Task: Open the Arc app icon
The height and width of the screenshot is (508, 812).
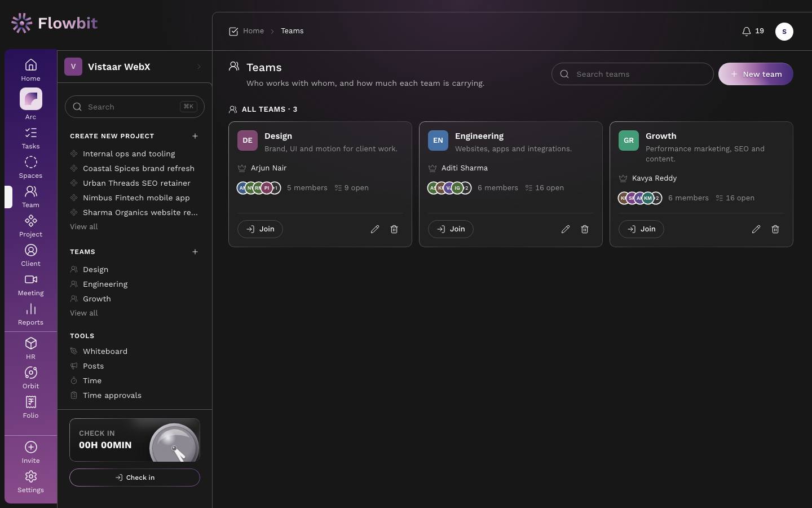Action: pos(30,99)
